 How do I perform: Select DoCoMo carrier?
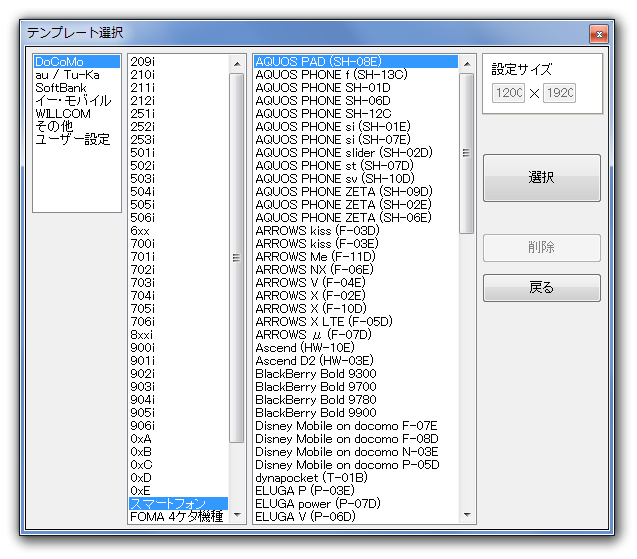click(77, 61)
